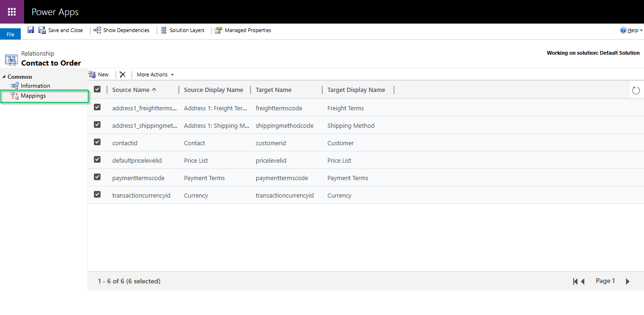Open the File menu
Viewport: 644px width, 315px height.
tap(10, 34)
